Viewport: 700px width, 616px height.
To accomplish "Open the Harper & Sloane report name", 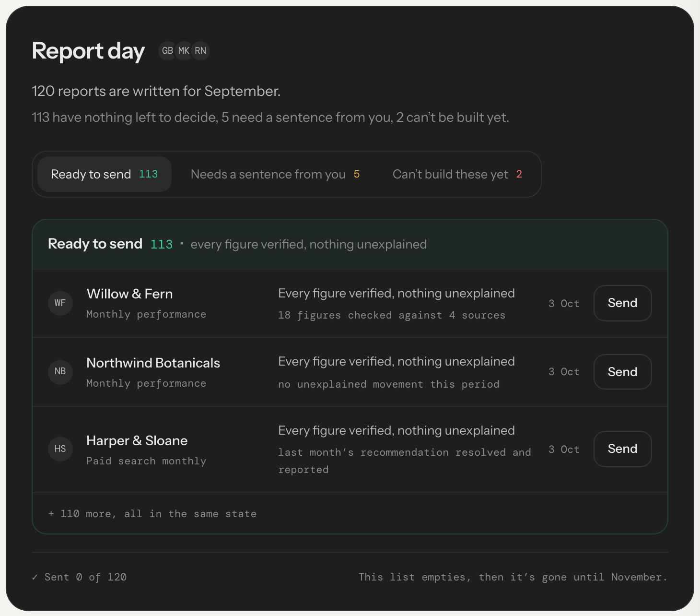I will tap(137, 440).
